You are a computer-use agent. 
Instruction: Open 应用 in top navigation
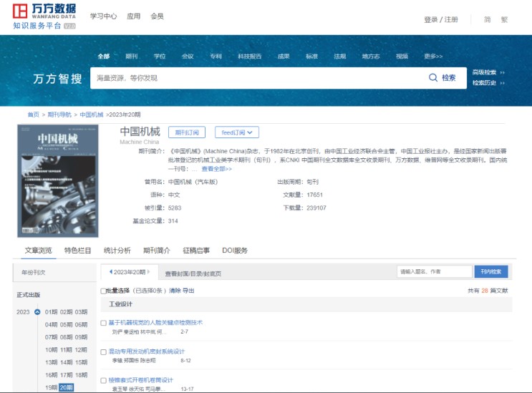tap(133, 16)
